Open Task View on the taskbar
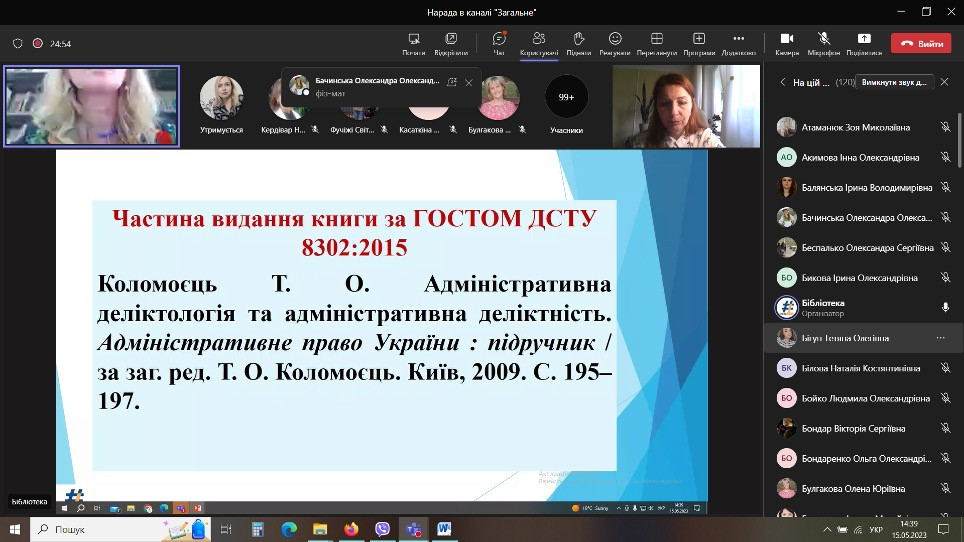Viewport: 964px width, 542px height. pos(226,529)
